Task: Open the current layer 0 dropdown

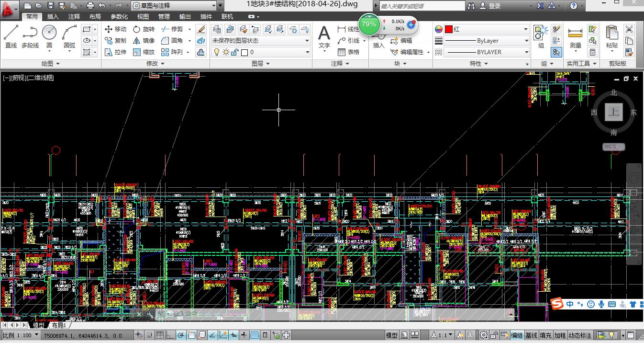Action: point(261,52)
